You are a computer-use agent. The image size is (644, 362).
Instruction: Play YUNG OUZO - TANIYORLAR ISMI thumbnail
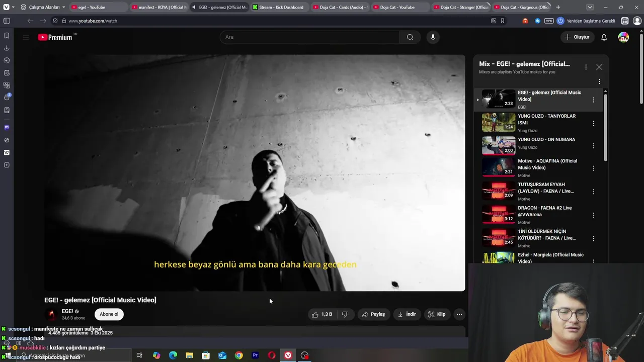[499, 122]
